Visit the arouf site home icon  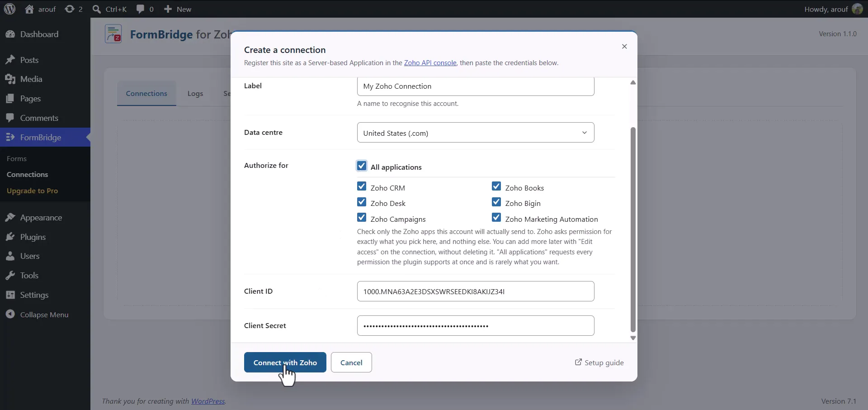(29, 9)
